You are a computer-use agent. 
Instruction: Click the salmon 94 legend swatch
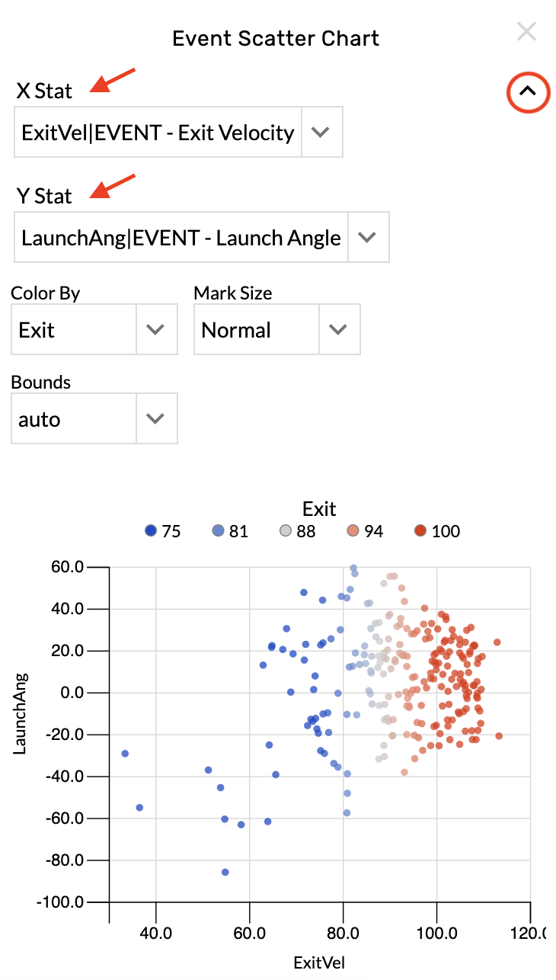click(353, 532)
